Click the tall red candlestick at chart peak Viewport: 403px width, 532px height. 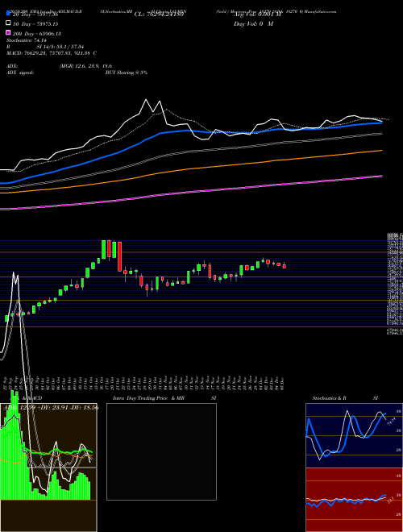120,256
